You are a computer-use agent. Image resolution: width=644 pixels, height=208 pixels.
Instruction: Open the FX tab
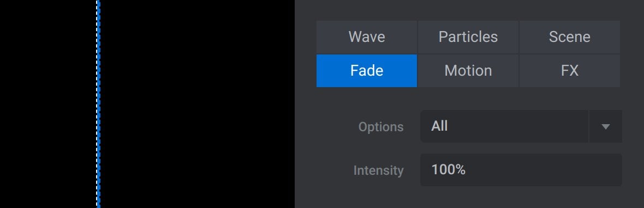pyautogui.click(x=570, y=70)
